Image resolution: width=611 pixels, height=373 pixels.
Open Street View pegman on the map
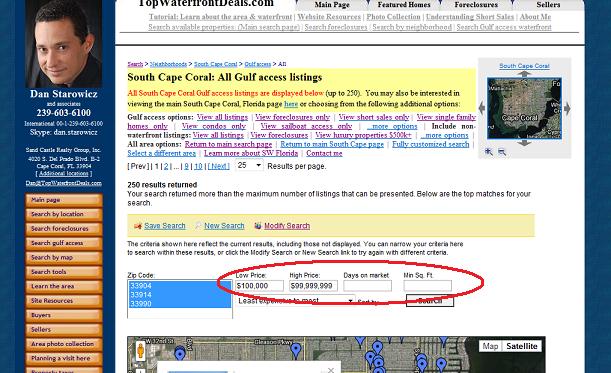(140, 351)
